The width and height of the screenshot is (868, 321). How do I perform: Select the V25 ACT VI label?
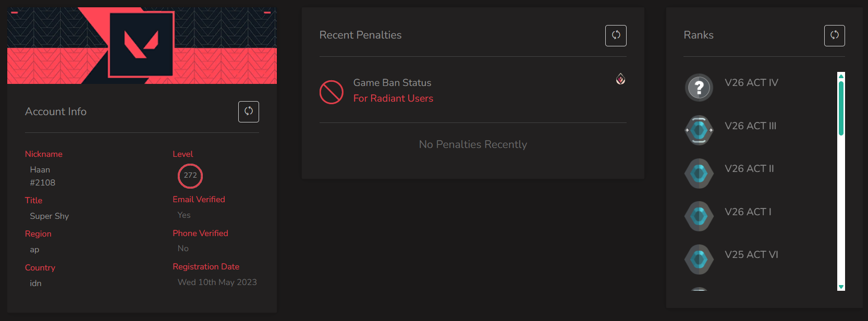(751, 254)
